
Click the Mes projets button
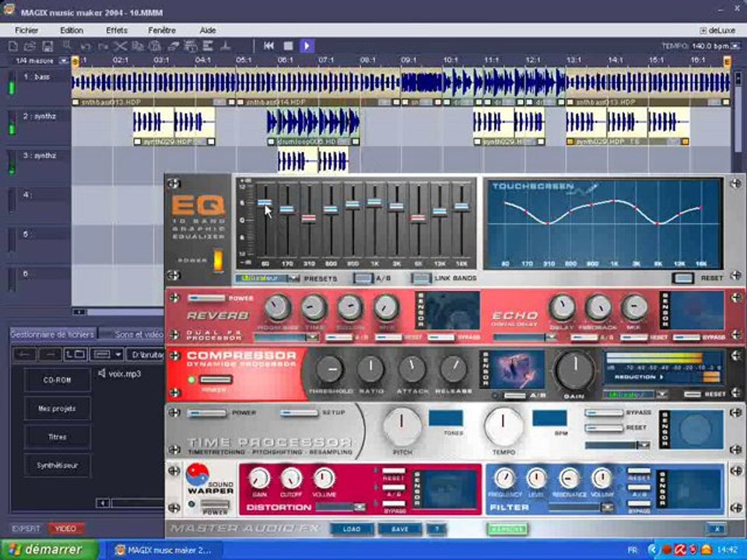click(x=57, y=408)
